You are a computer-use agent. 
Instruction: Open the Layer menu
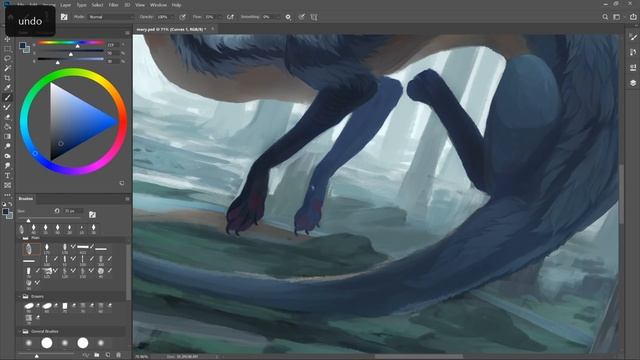[65, 5]
